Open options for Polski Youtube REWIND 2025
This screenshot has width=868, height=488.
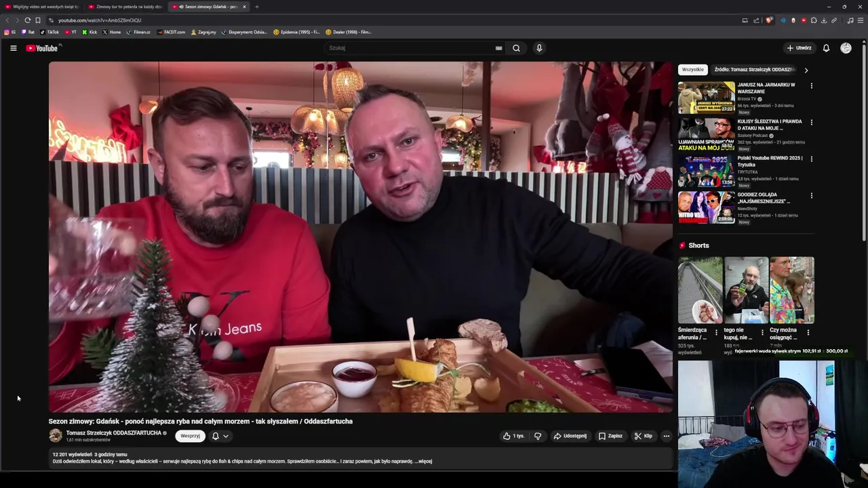811,159
